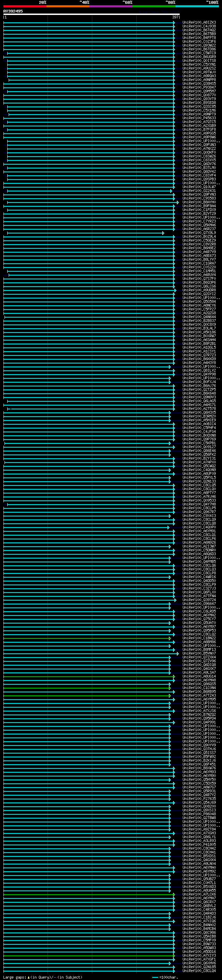The image size is (222, 980).
Task: Click the UniRef100_Q6H3X5 label
Action: click(x=199, y=413)
